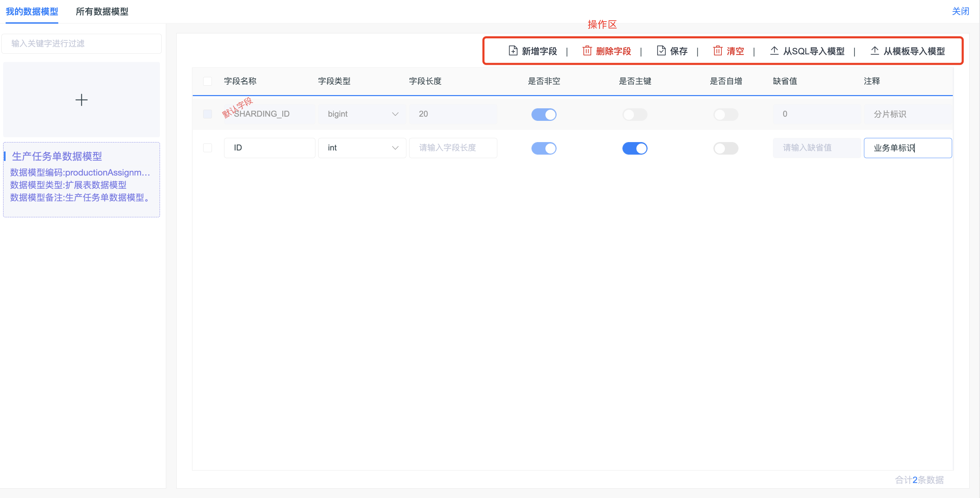Click the 清空 button label
The width and height of the screenshot is (980, 498).
[735, 51]
